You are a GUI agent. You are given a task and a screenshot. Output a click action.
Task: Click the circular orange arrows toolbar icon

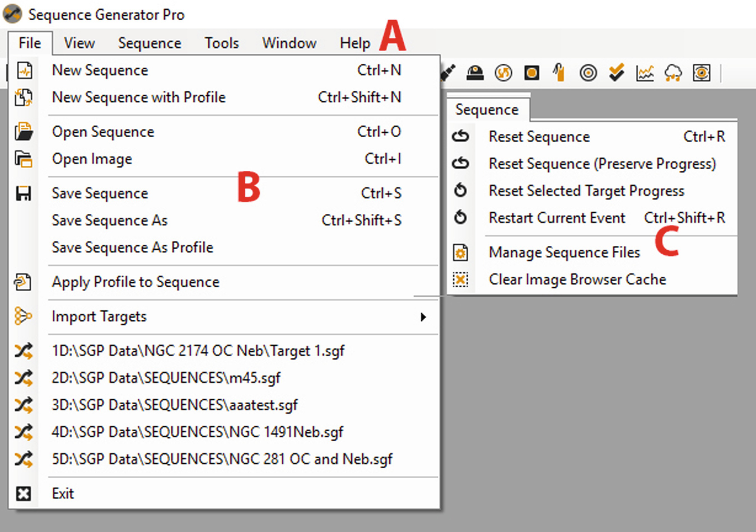coord(503,73)
